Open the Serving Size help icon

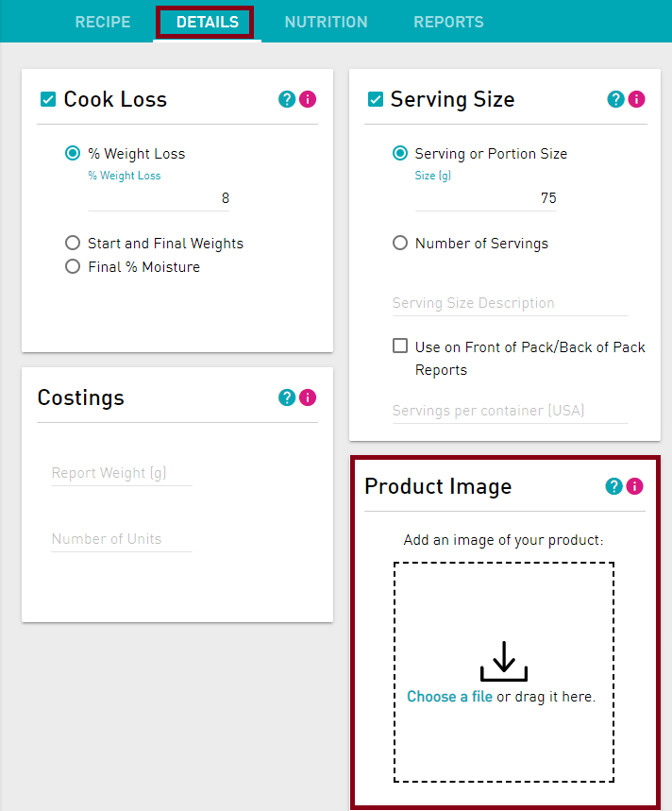pyautogui.click(x=614, y=98)
